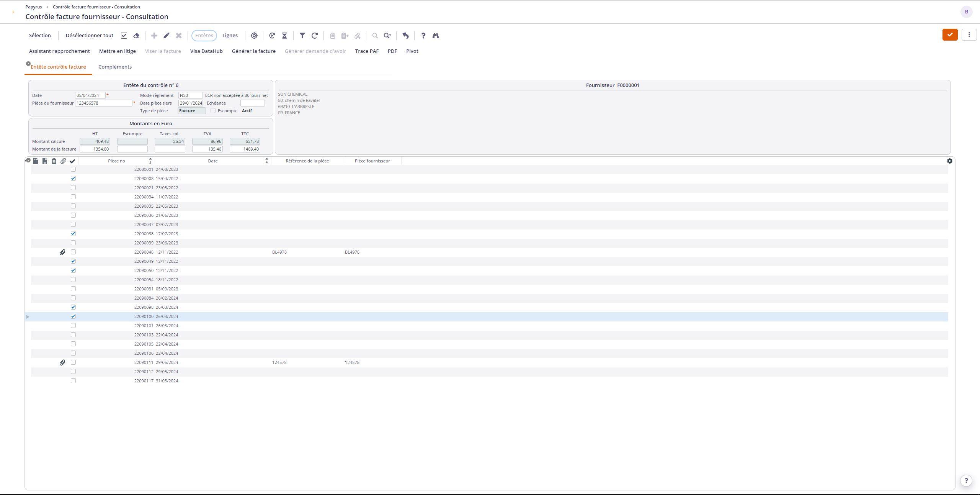Click the Mode règlement field N30
Viewport: 980px width, 495px height.
pyautogui.click(x=191, y=95)
